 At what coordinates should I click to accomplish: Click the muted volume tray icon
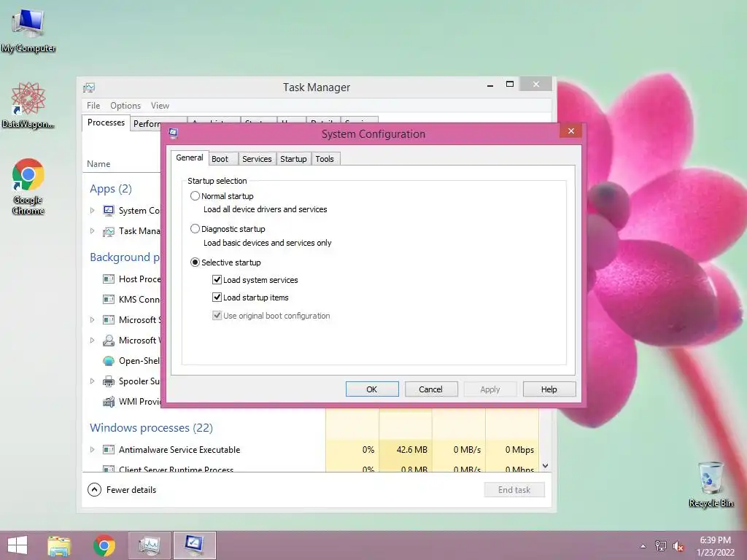(x=678, y=546)
